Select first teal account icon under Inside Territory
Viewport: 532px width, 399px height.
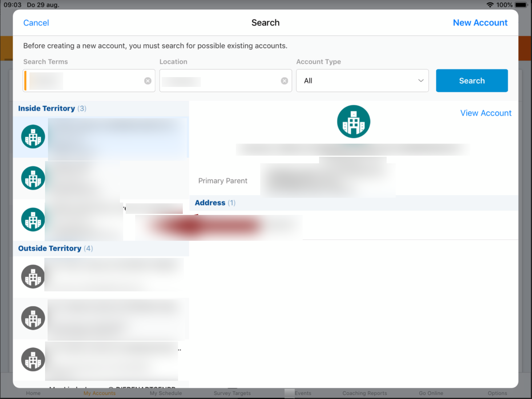click(x=33, y=137)
